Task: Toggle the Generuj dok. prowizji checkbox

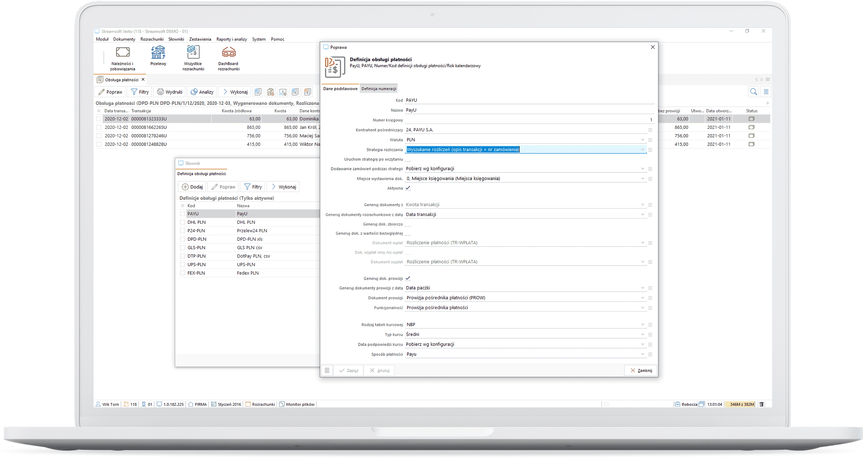Action: (408, 278)
